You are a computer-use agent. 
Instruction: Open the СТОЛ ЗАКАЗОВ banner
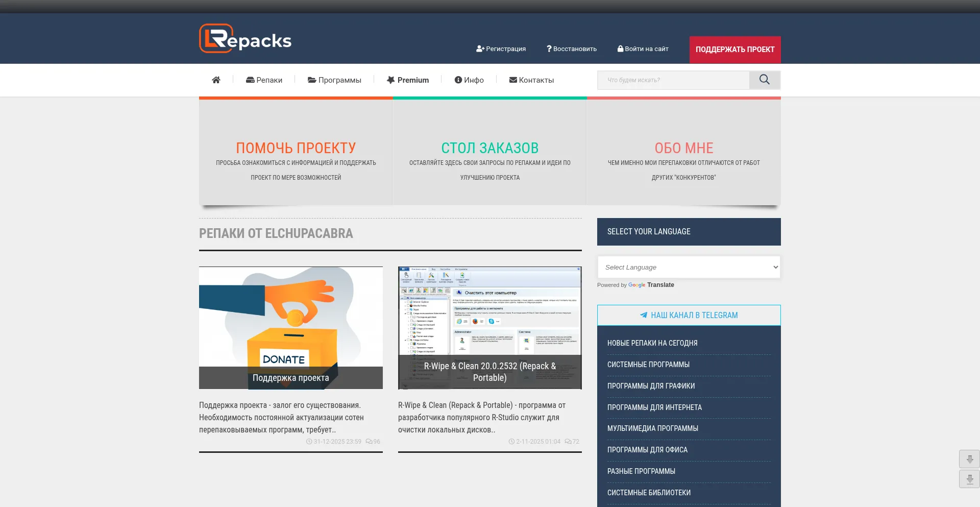(490, 152)
